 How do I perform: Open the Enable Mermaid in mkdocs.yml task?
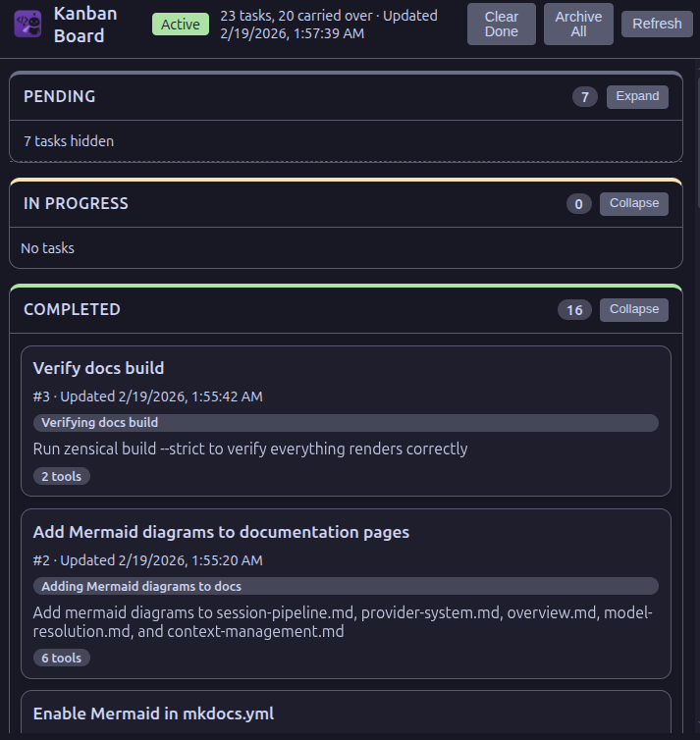153,714
